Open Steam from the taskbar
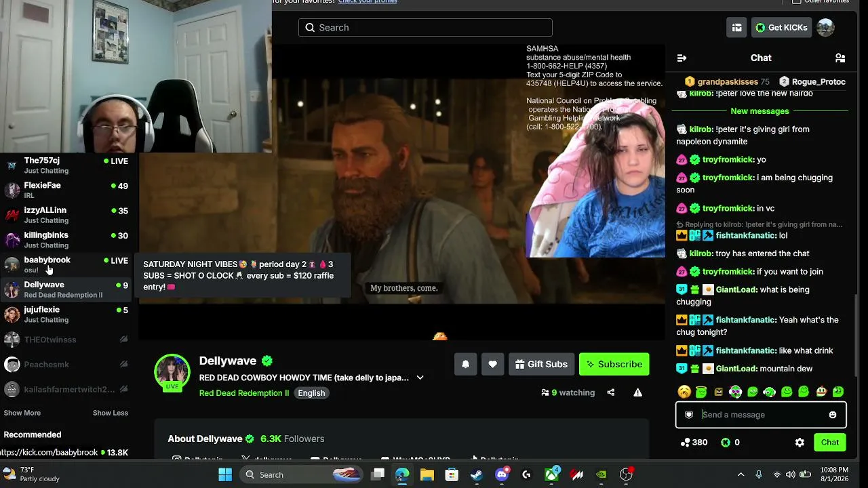Viewport: 868px width, 488px height. tap(477, 474)
